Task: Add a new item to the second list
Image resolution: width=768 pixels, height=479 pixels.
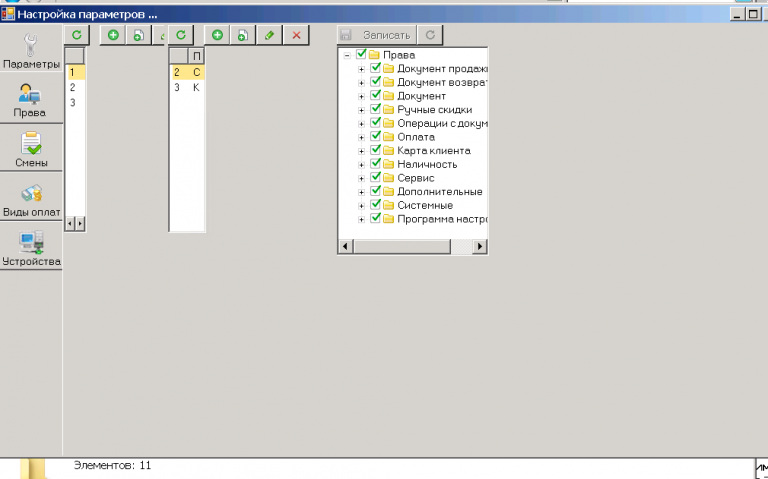Action: pyautogui.click(x=217, y=35)
